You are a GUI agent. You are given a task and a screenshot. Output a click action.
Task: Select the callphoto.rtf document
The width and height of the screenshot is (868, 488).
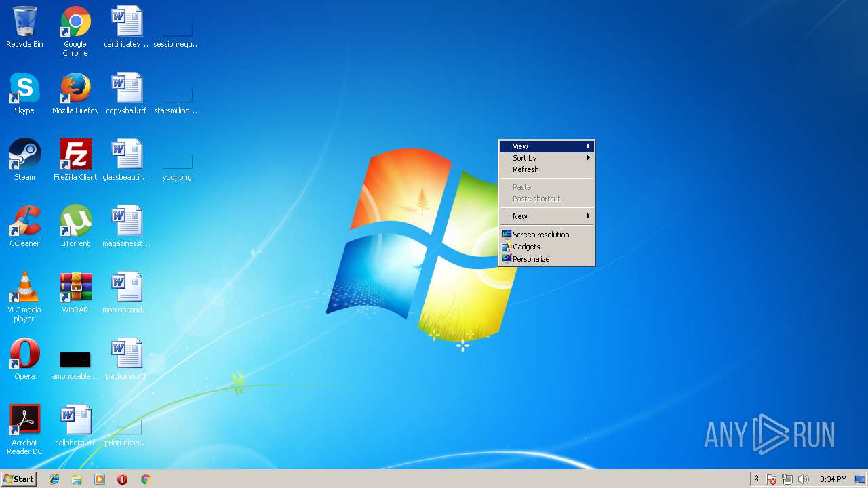75,426
